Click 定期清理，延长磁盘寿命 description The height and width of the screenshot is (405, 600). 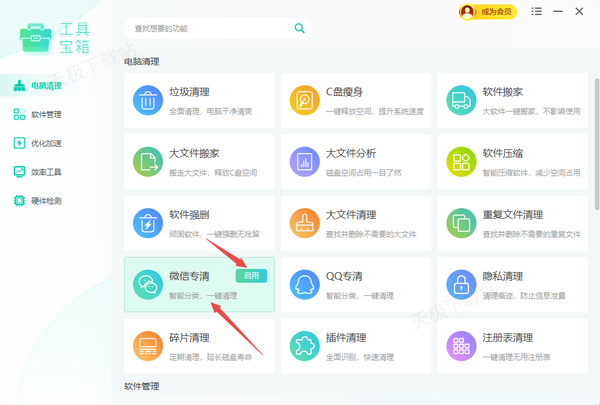coord(210,357)
